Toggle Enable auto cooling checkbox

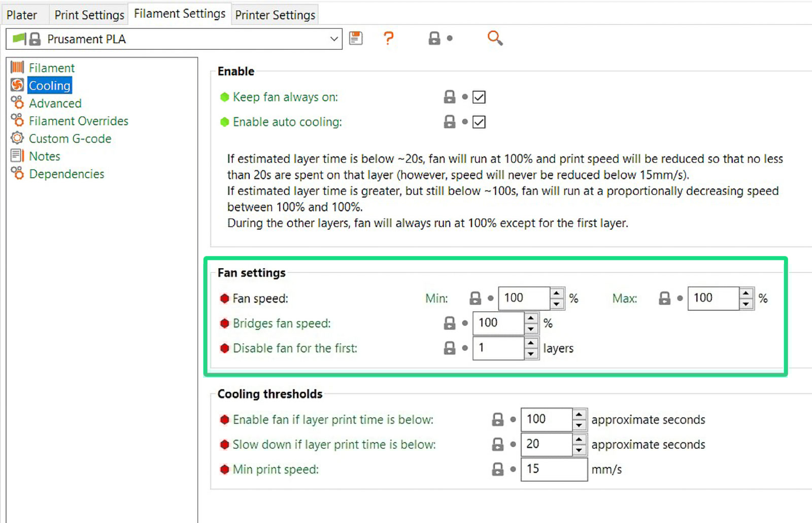click(479, 122)
